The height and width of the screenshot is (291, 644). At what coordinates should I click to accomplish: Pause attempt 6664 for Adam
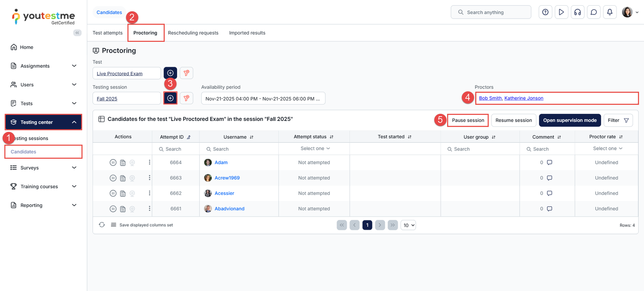[x=113, y=162]
